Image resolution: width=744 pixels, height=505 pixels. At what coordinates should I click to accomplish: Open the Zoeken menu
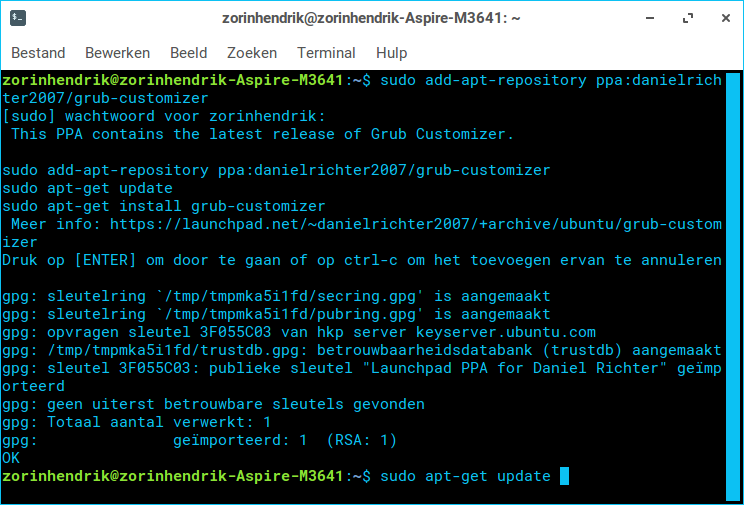click(x=252, y=53)
